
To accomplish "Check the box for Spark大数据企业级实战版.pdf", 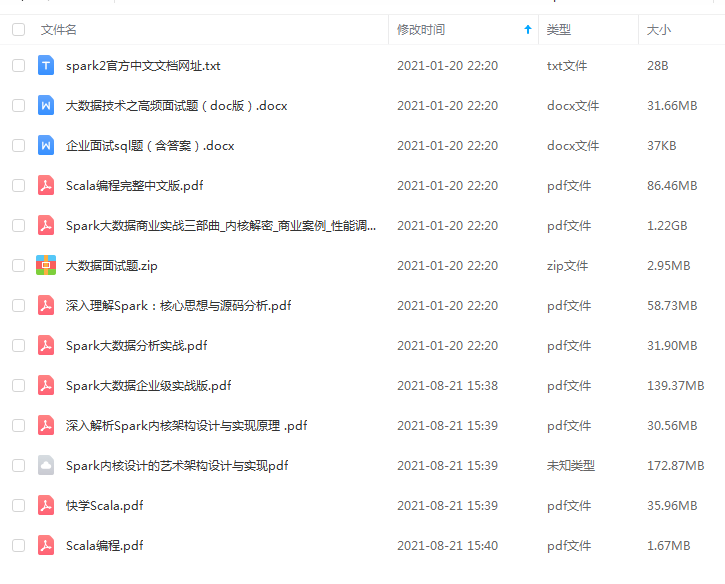I will point(18,385).
